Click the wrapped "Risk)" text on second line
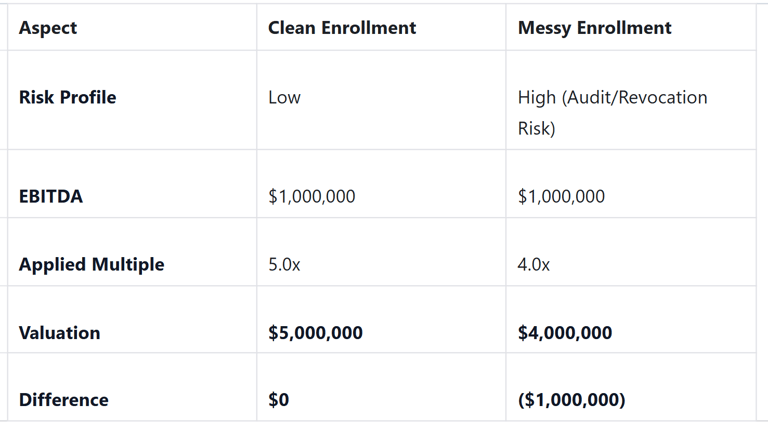The width and height of the screenshot is (768, 428). (x=536, y=129)
